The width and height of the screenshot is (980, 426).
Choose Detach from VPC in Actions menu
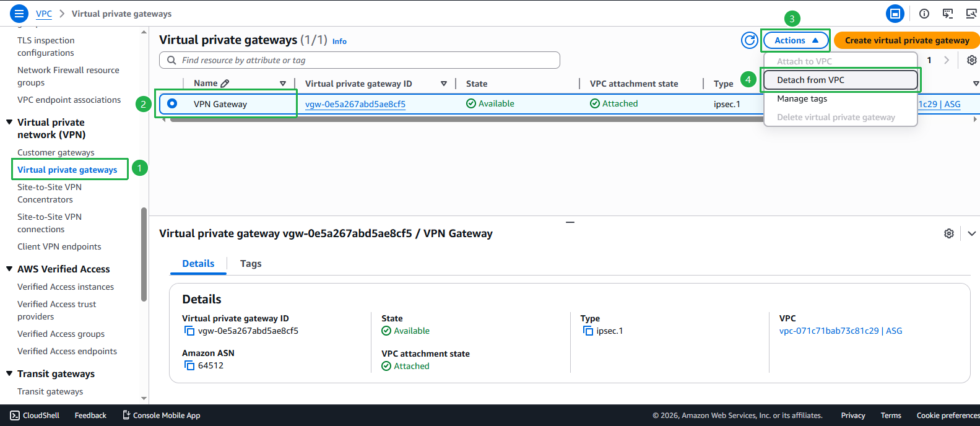pos(840,80)
